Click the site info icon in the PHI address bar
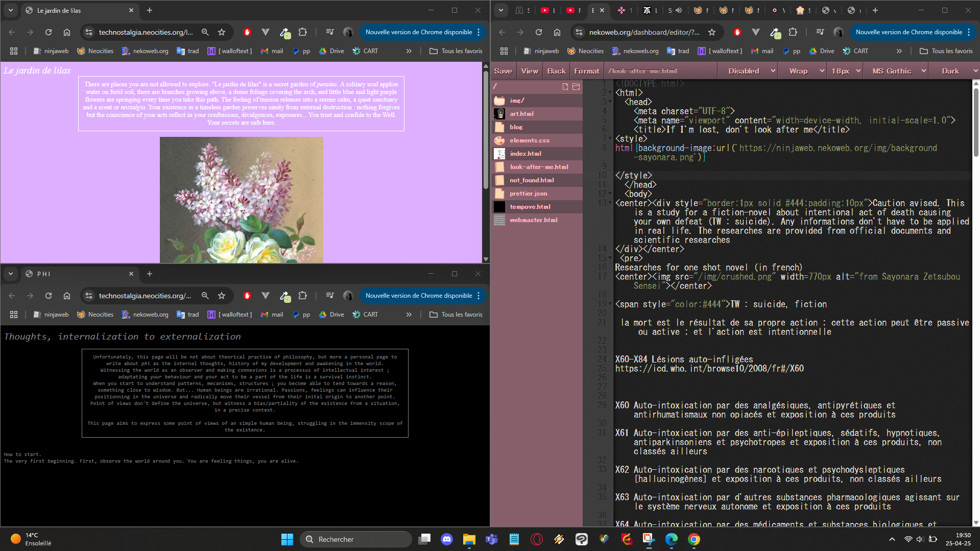This screenshot has height=551, width=980. coord(89,296)
